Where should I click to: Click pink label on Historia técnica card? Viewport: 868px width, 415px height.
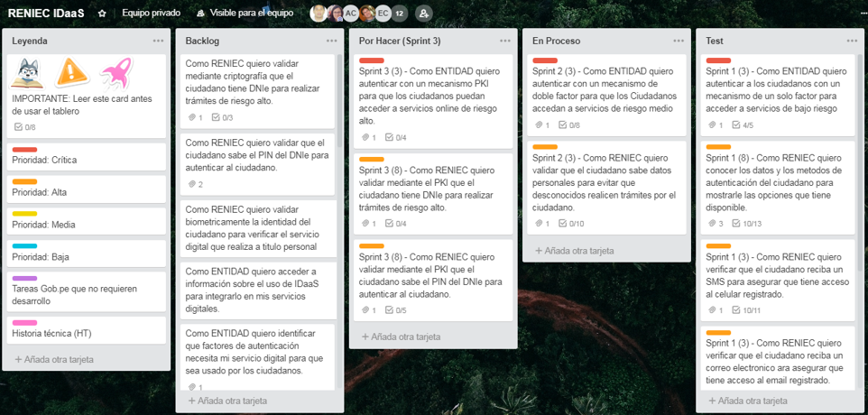24,323
